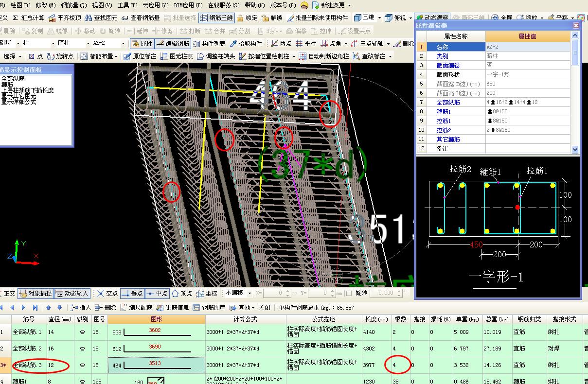Select the 两点 two-point axis tool
588x384 pixels.
pos(282,44)
